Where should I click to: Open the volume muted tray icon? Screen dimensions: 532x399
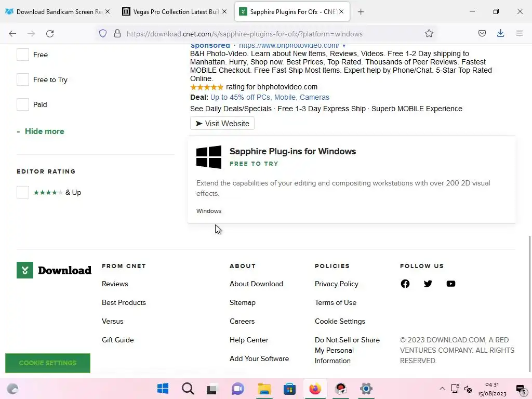click(x=468, y=389)
